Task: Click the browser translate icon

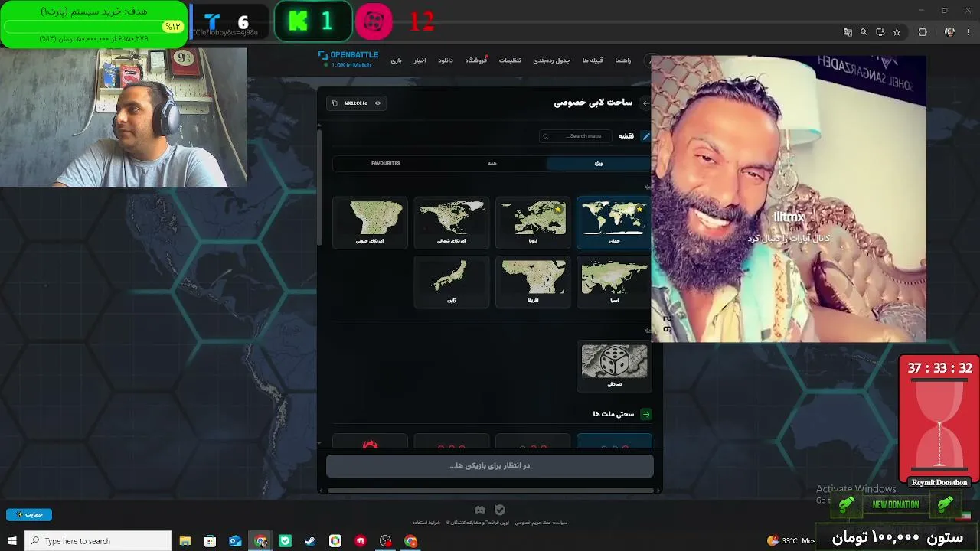Action: (848, 32)
